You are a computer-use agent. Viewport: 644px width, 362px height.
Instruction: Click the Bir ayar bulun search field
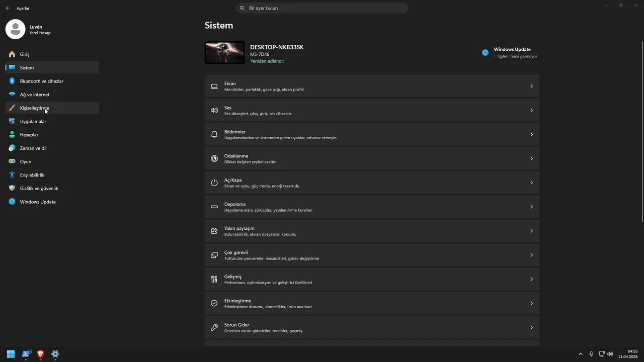pyautogui.click(x=322, y=8)
